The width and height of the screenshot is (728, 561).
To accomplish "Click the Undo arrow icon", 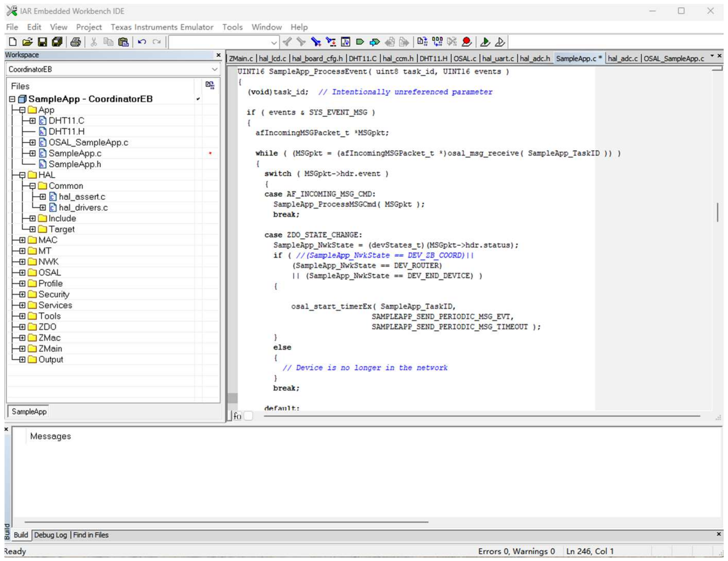I will (x=142, y=42).
